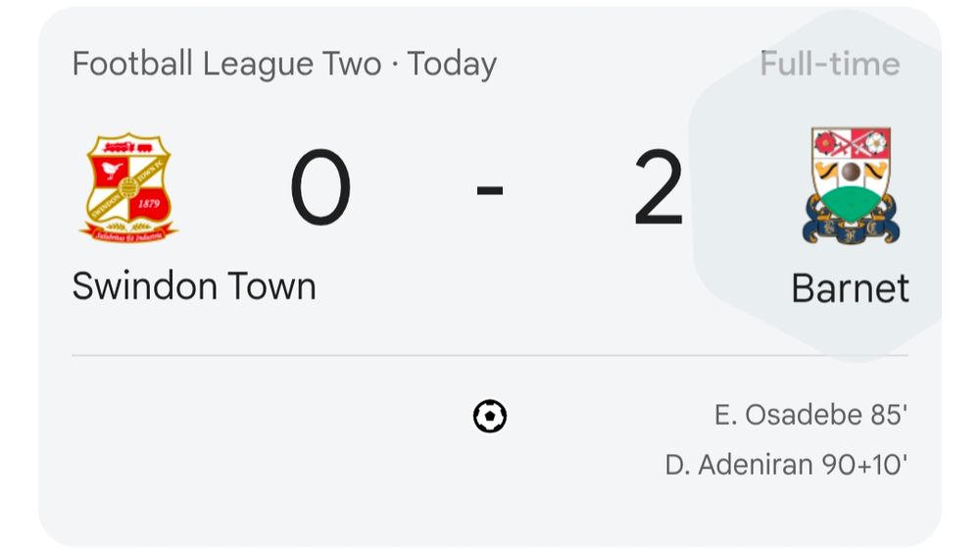Select the Football League Two label
This screenshot has height=560, width=980.
pyautogui.click(x=227, y=64)
